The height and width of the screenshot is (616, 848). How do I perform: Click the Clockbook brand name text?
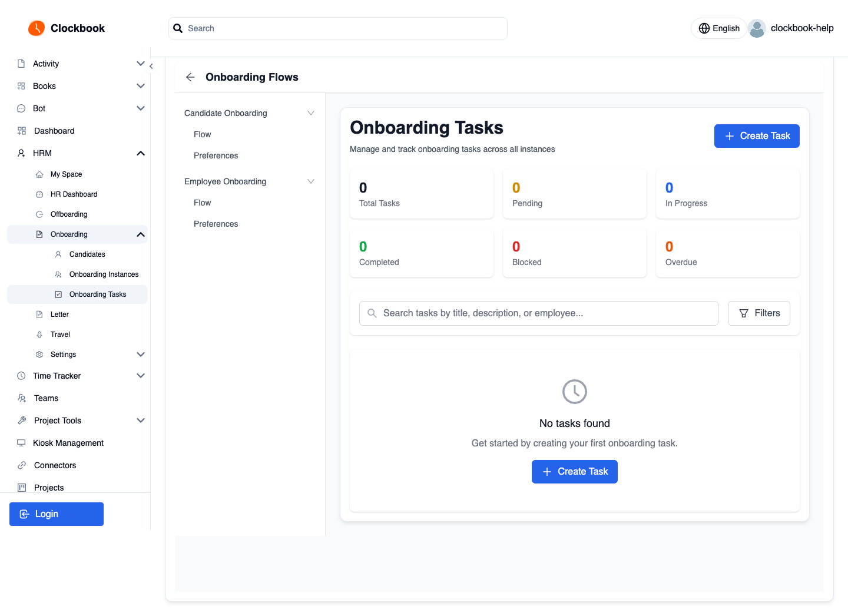click(x=78, y=28)
